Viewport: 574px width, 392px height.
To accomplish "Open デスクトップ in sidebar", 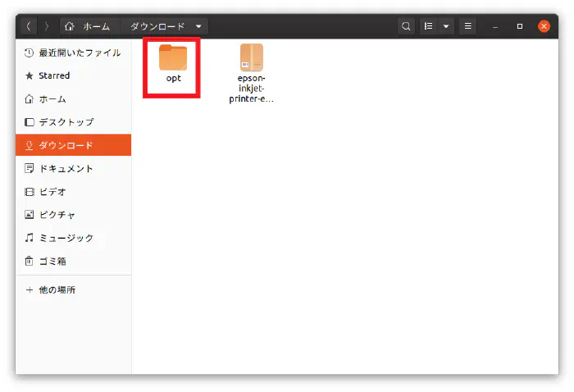I will click(66, 122).
